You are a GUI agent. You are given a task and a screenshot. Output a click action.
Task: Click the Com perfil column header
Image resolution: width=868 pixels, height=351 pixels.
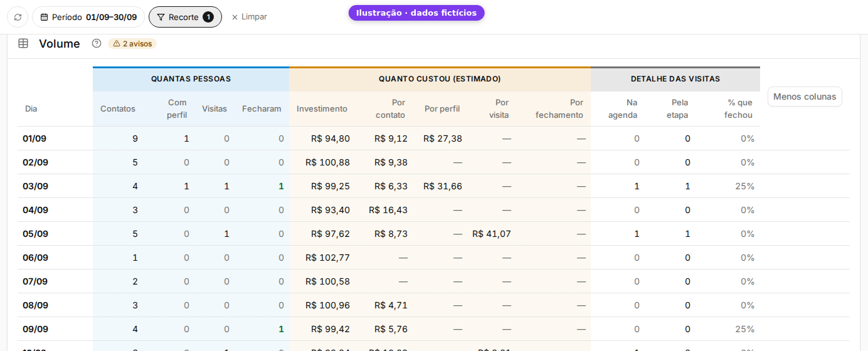click(177, 108)
